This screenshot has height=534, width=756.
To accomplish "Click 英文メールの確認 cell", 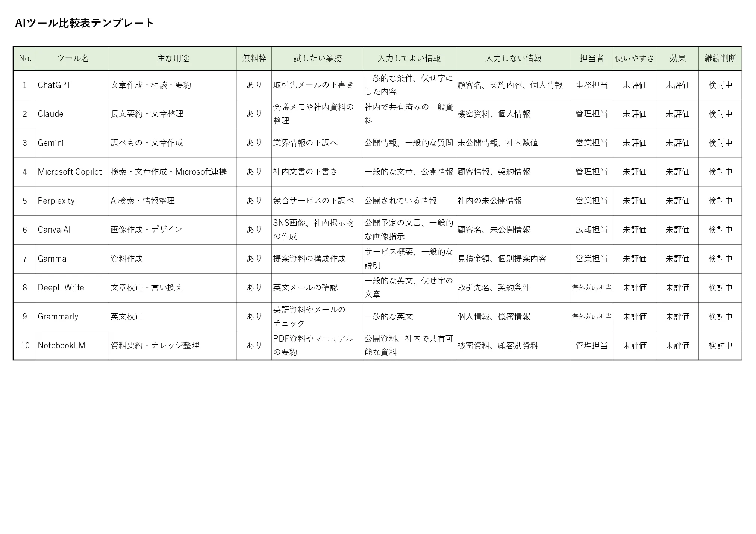I will [x=317, y=288].
